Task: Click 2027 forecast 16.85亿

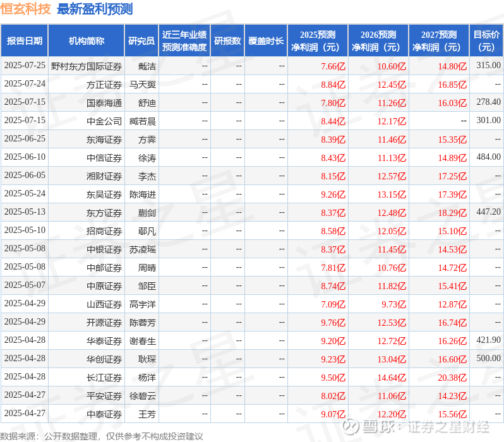Action: click(x=453, y=85)
